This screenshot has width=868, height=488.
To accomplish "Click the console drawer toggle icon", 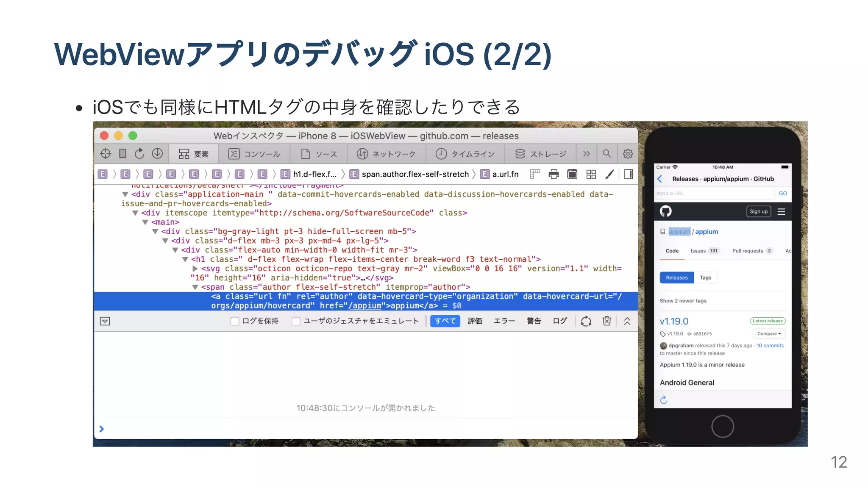I will click(x=105, y=321).
